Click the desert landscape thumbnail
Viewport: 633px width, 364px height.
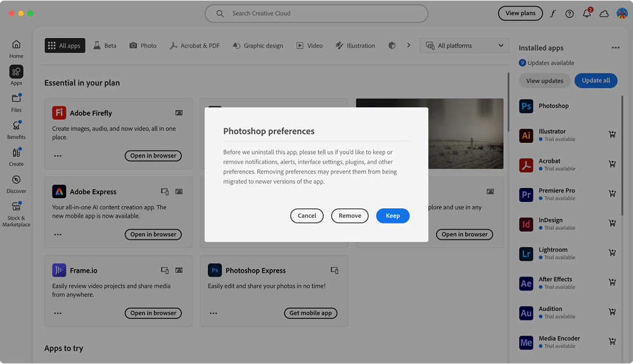pyautogui.click(x=466, y=134)
